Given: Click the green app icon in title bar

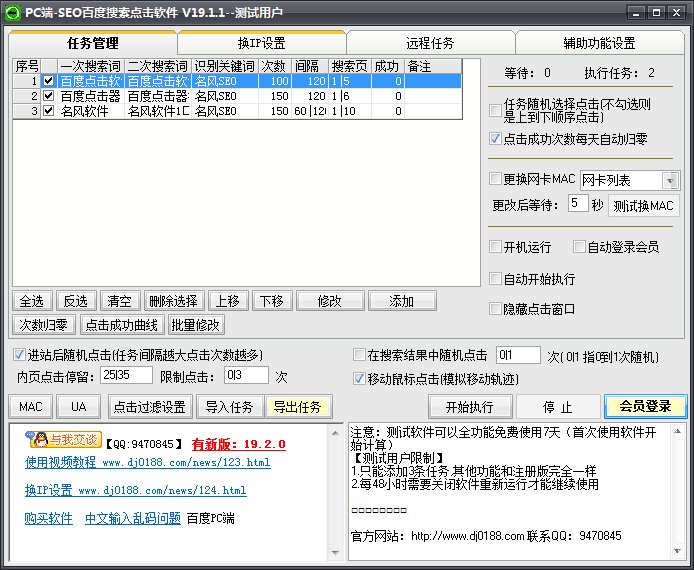Looking at the screenshot, I should click(x=13, y=12).
